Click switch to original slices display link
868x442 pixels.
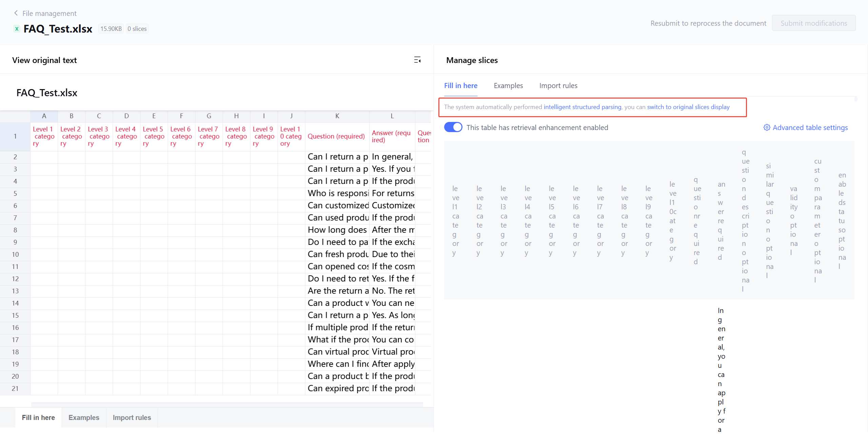point(688,107)
